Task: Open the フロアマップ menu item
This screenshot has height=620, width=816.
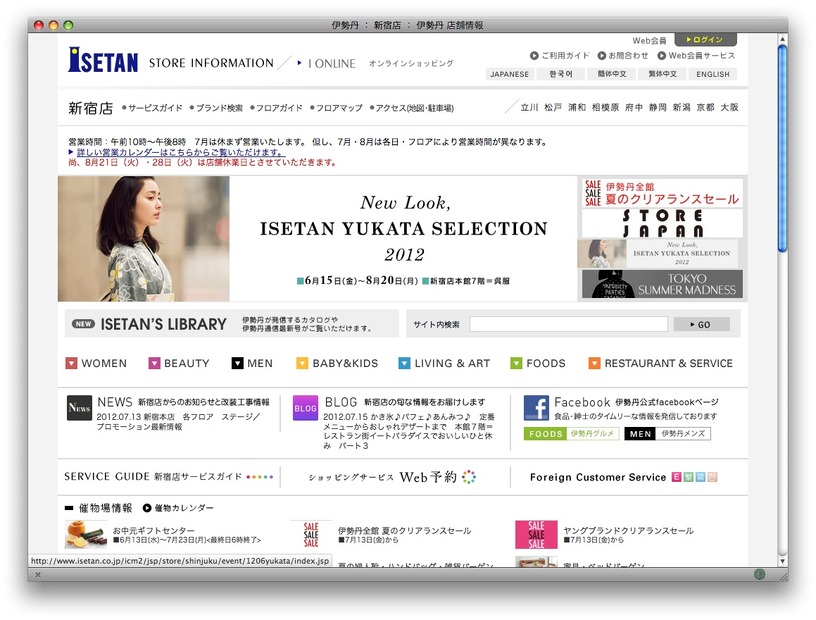Action: (336, 108)
